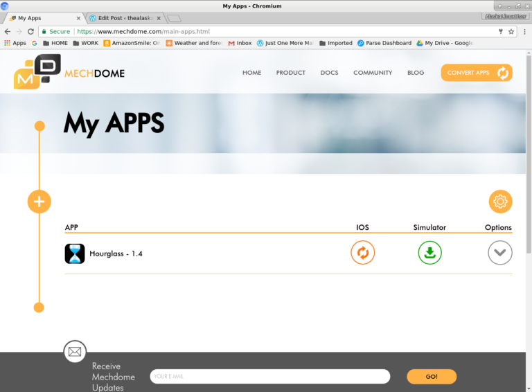Expand the Hourglass options chevron
This screenshot has width=532, height=392.
point(499,253)
